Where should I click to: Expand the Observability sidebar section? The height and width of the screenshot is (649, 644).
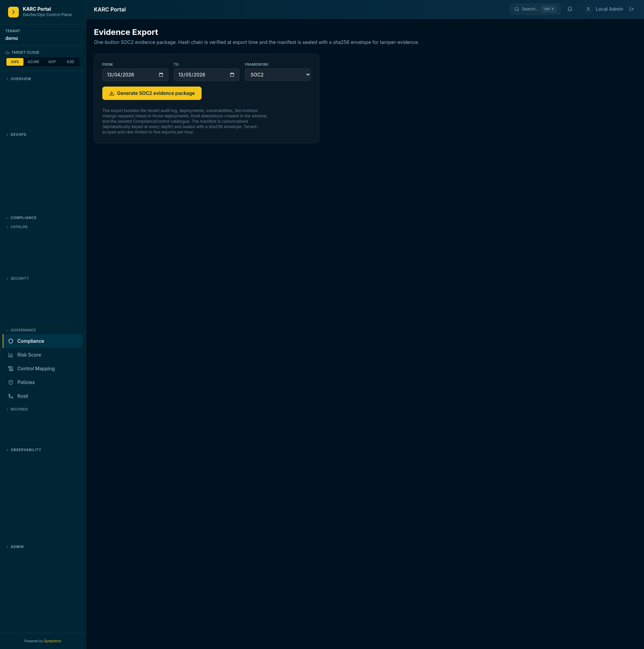pos(26,450)
